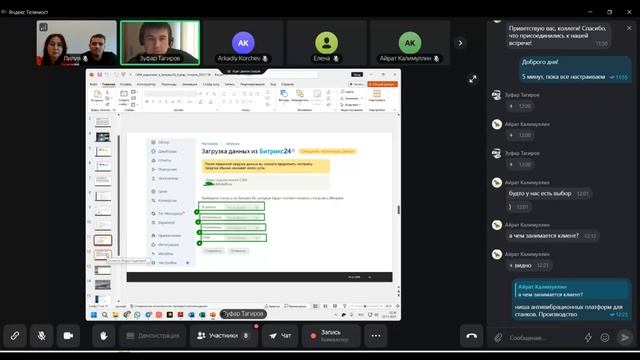Click the Заметки notes button in status bar

(x=272, y=306)
